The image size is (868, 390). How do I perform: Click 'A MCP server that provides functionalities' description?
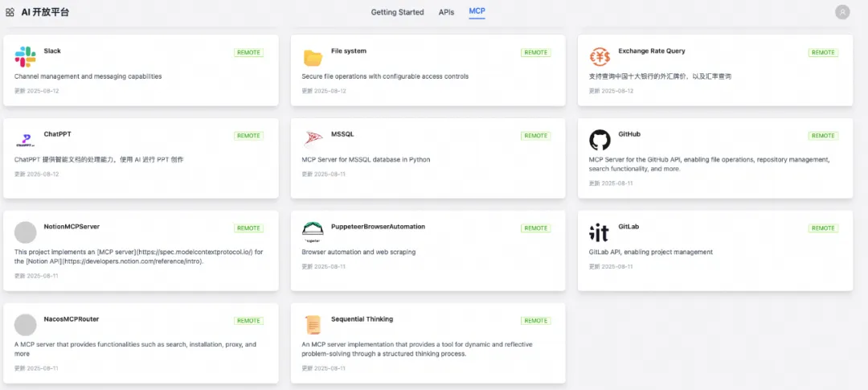136,349
